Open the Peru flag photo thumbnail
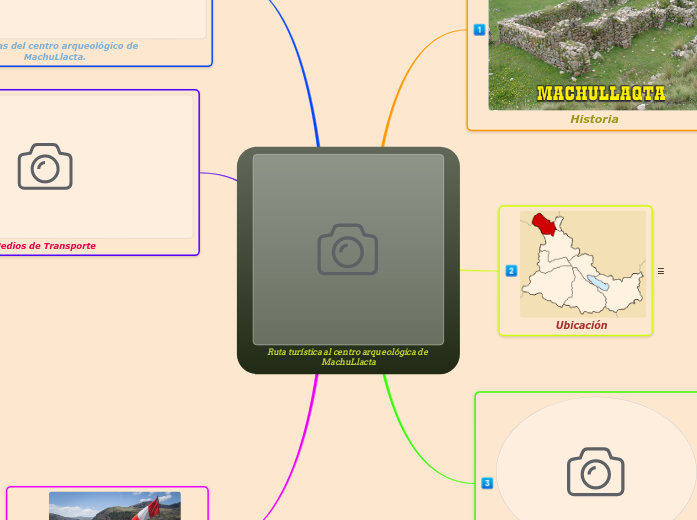697x520 pixels. (115, 506)
